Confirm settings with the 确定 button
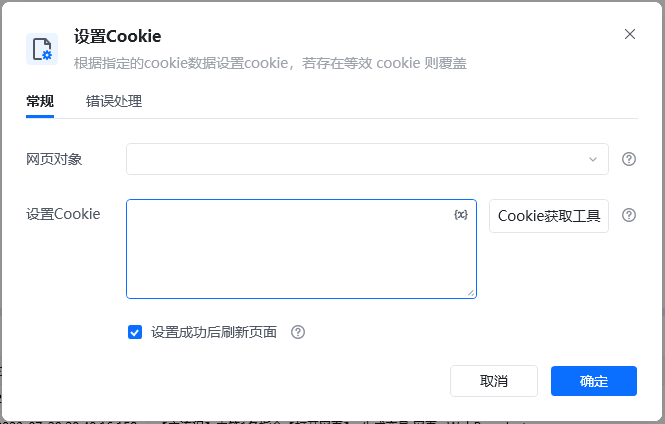This screenshot has height=424, width=665. point(594,381)
